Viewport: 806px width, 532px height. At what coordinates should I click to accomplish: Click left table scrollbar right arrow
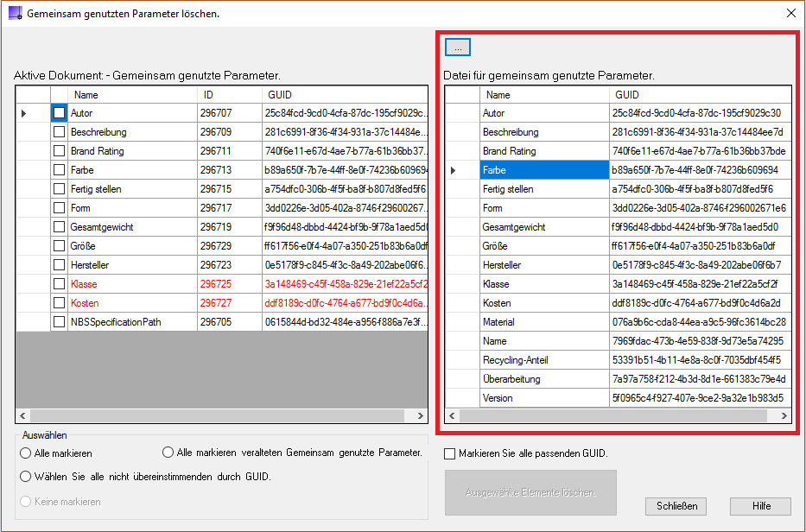[x=420, y=415]
